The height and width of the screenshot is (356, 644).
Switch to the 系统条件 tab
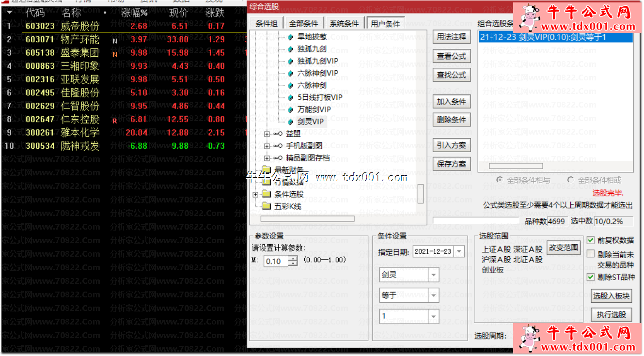click(x=345, y=24)
